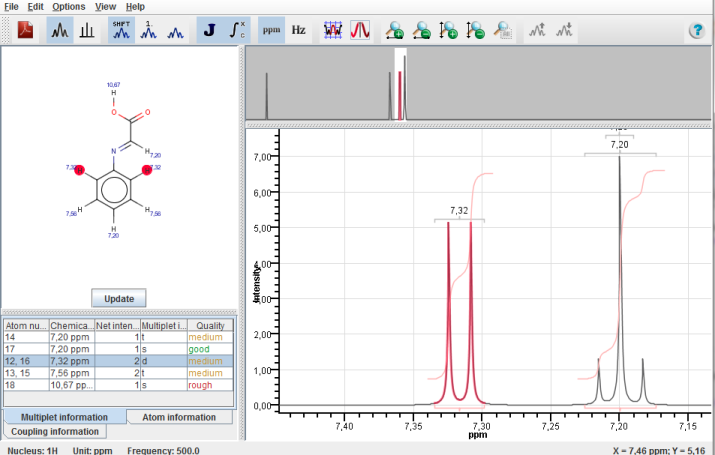Click the zoom to selection area icon
This screenshot has height=455, width=715.
pos(503,30)
